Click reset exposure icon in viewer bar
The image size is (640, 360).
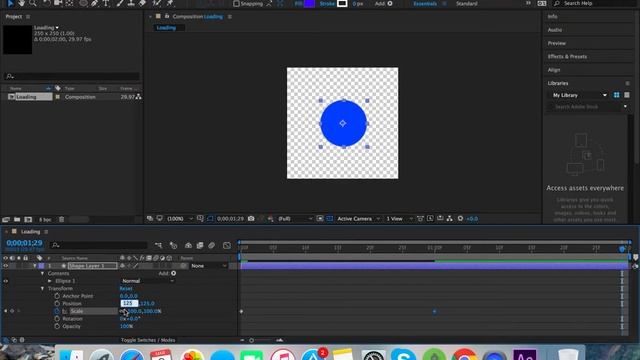pyautogui.click(x=460, y=219)
